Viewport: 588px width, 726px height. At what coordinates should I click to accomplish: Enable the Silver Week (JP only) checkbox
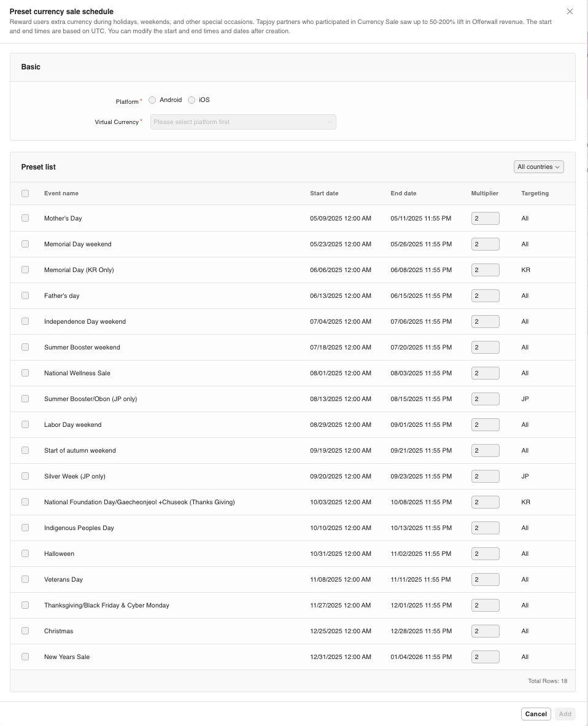[25, 476]
